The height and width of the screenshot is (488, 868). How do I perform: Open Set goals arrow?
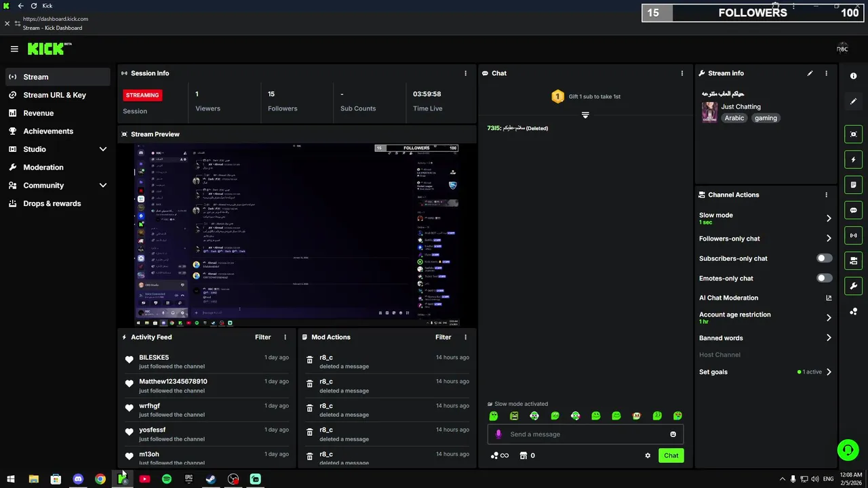coord(828,371)
